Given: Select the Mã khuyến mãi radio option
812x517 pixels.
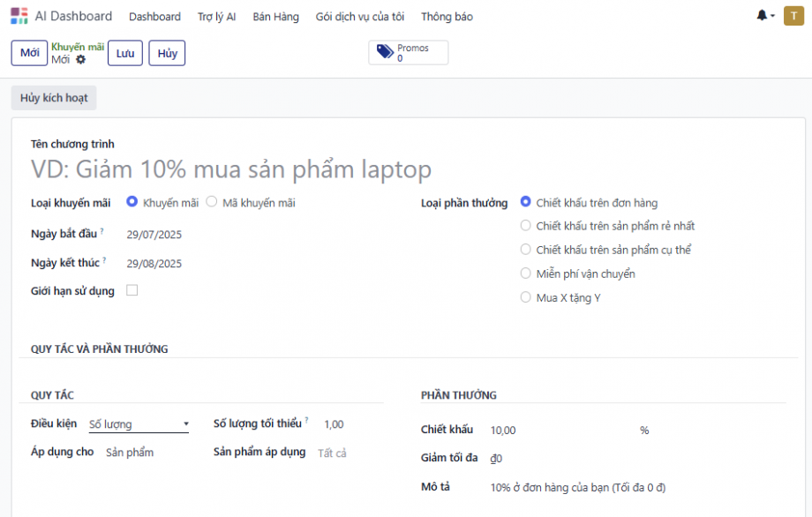Looking at the screenshot, I should (212, 202).
